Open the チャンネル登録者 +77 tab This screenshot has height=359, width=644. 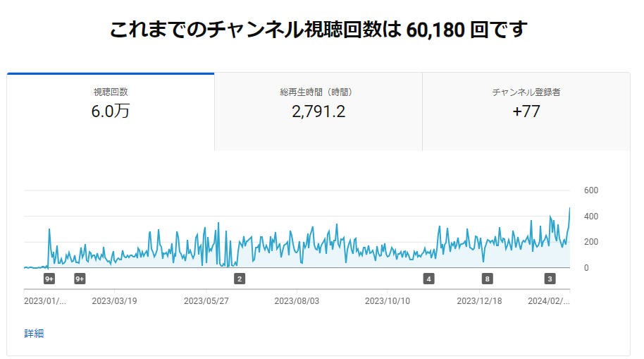526,112
